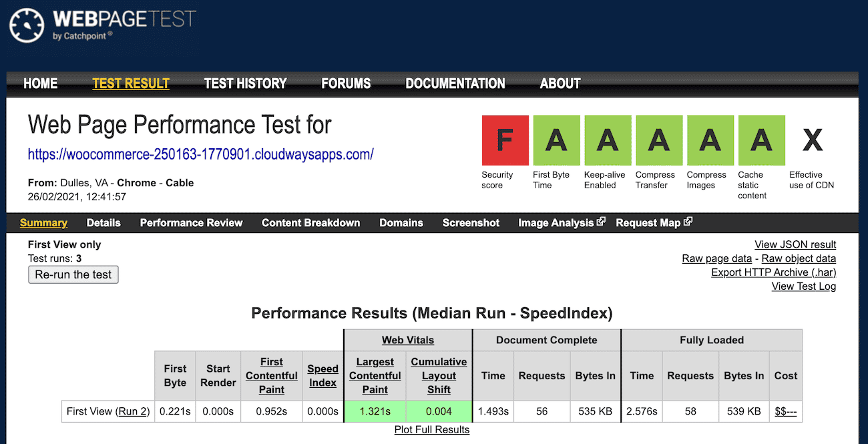Open the Raw page data link
The image size is (868, 444).
coord(716,258)
